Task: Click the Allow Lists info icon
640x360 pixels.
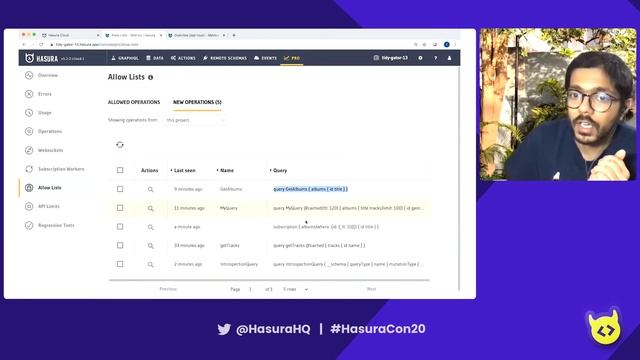Action: [x=151, y=78]
